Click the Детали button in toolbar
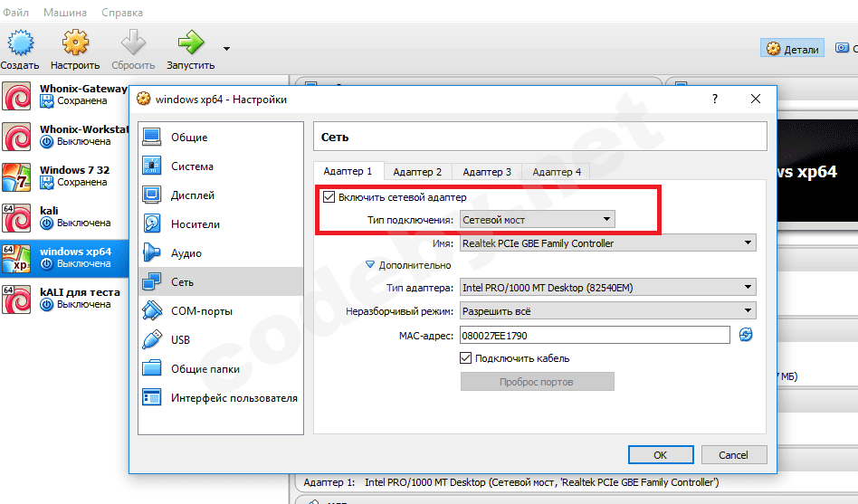 coord(792,49)
